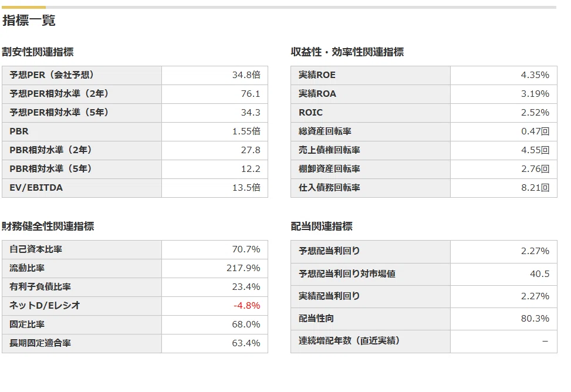
Task: Click the ROIC value 2.52%
Action: click(535, 113)
